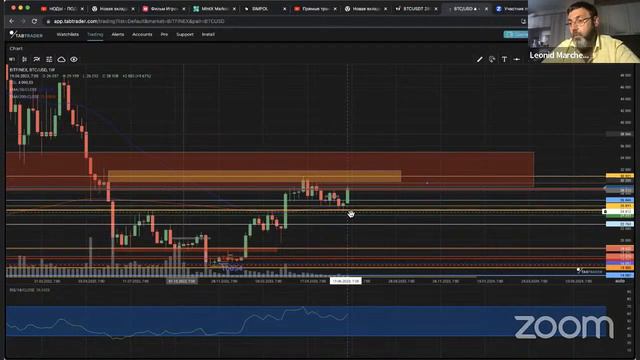Open chart settings sliders icon

49,60
